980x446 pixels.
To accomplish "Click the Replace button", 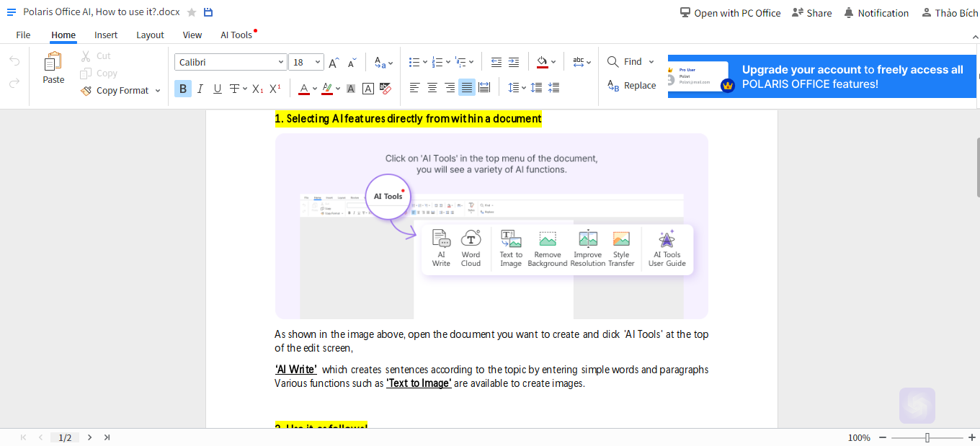I will point(632,85).
